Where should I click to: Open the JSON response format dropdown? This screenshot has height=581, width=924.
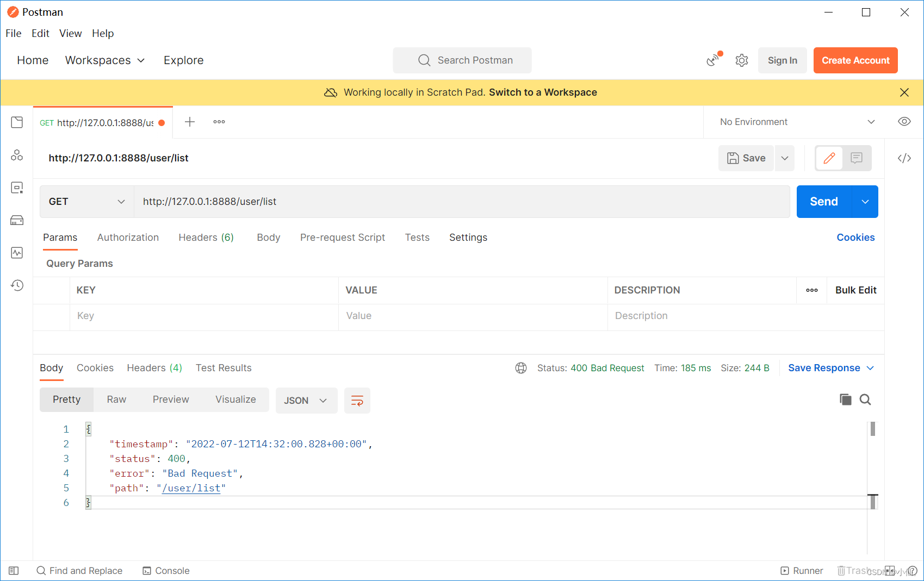click(306, 401)
